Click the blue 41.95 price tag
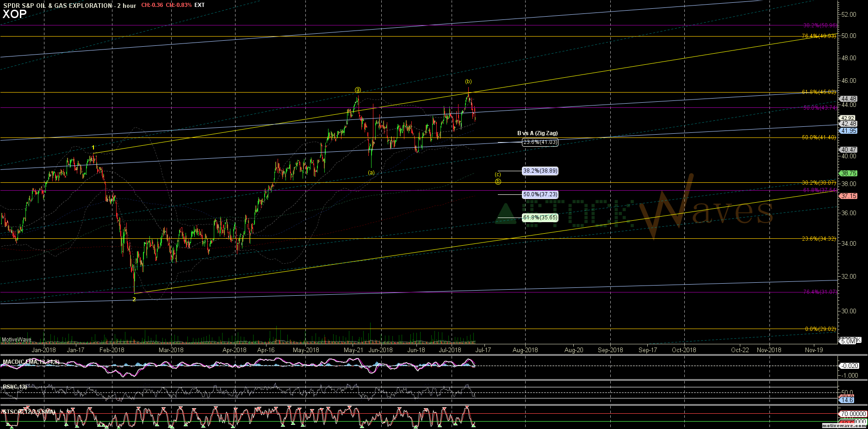 click(x=849, y=131)
